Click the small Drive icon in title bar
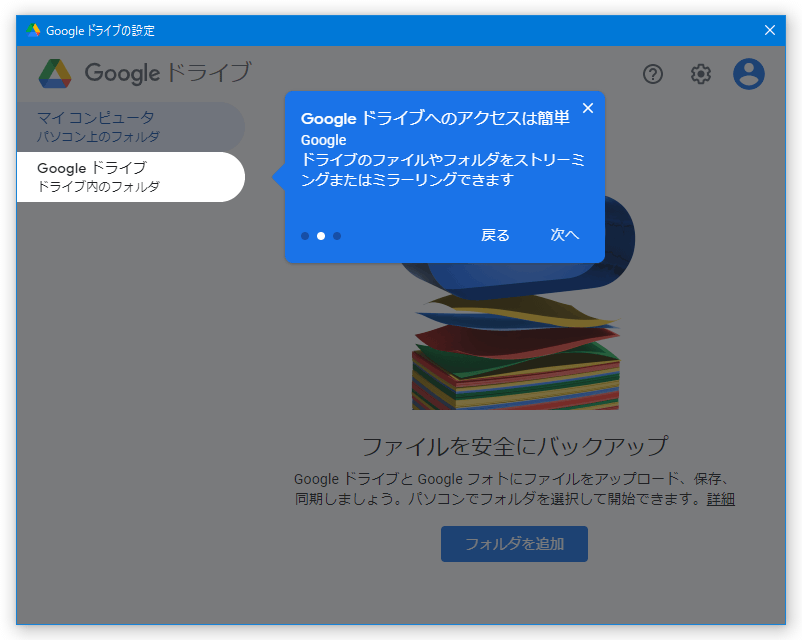Image resolution: width=802 pixels, height=640 pixels. [x=34, y=30]
